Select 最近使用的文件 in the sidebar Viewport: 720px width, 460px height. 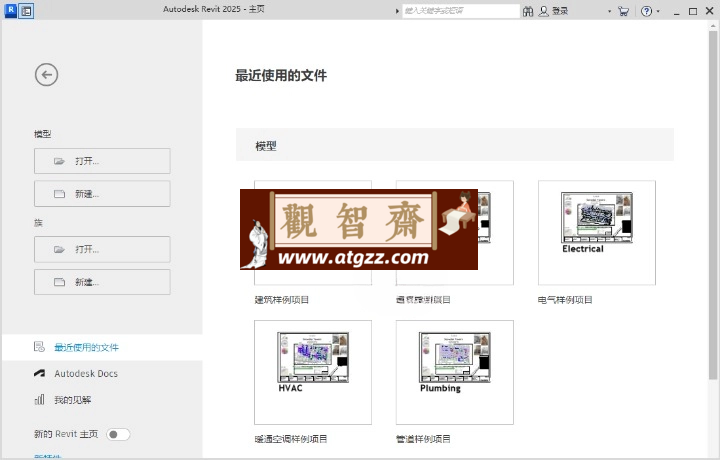click(102, 347)
